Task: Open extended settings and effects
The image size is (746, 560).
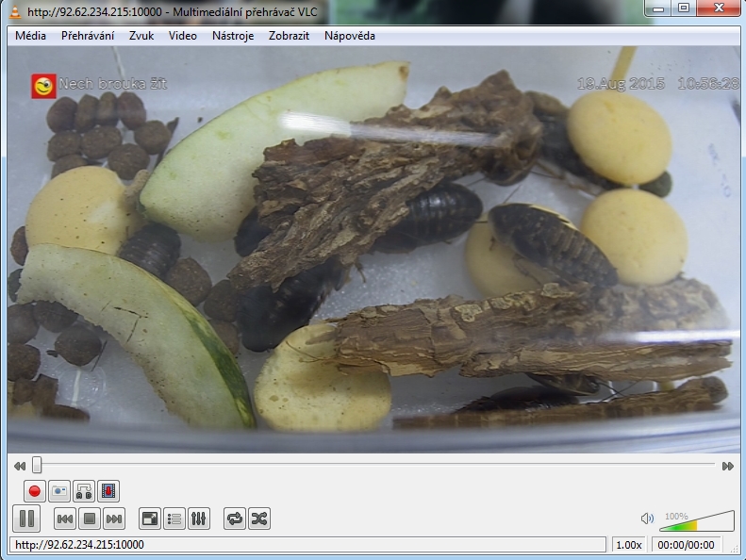Action: 199,519
